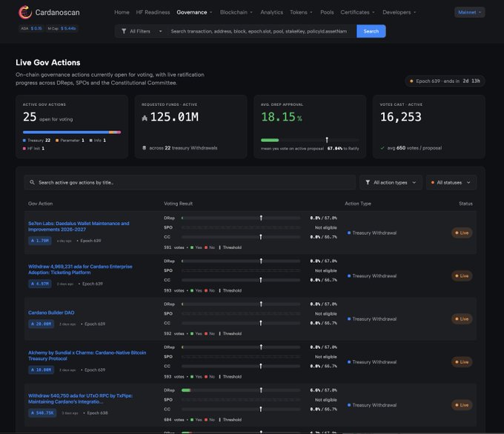Click Live status badge for Se7en Labs row
The width and height of the screenshot is (504, 434).
point(462,233)
